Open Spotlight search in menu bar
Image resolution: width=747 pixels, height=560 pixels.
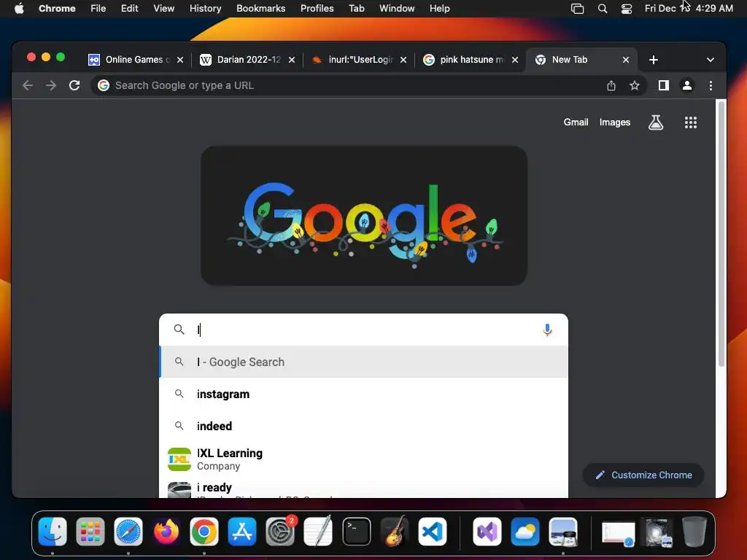(602, 8)
